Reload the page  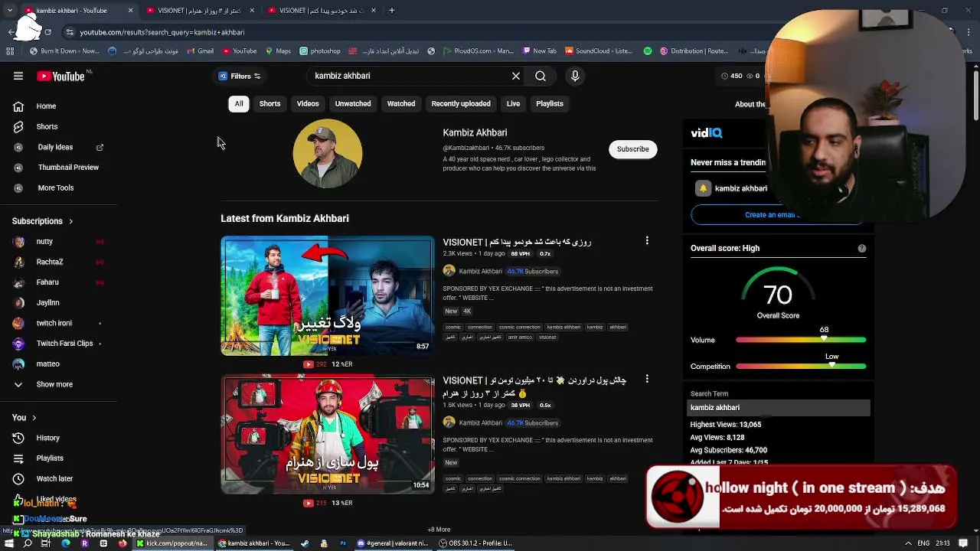tap(47, 32)
